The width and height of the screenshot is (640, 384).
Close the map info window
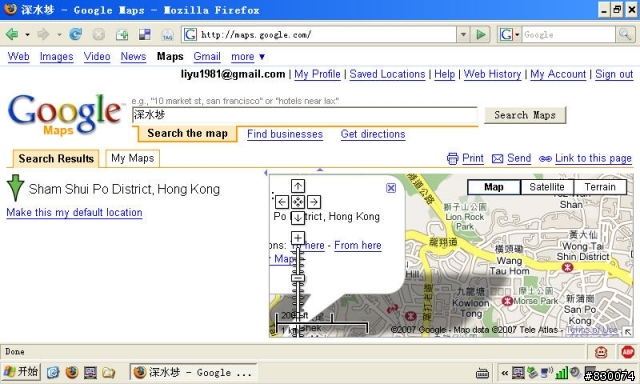391,188
